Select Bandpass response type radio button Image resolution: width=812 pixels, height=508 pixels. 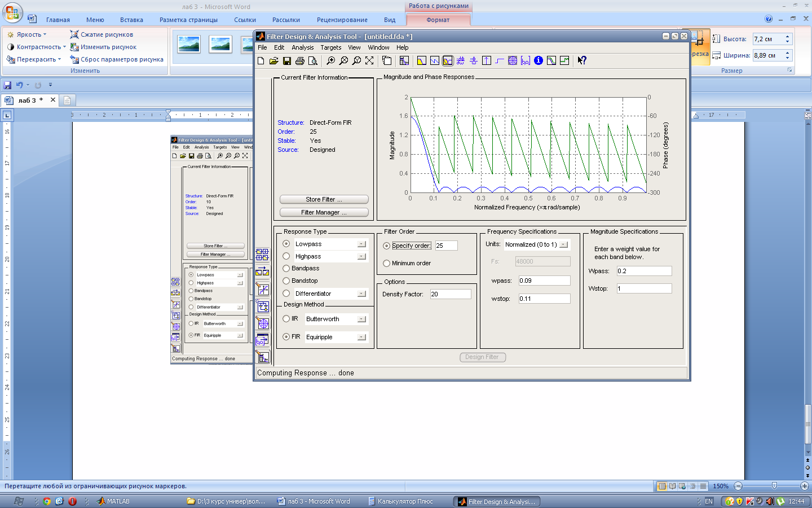point(286,269)
